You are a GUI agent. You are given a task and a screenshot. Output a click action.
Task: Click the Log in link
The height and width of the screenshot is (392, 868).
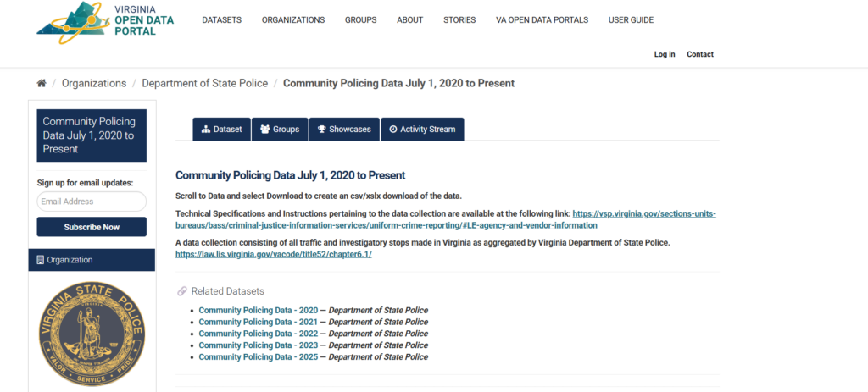[x=665, y=54]
